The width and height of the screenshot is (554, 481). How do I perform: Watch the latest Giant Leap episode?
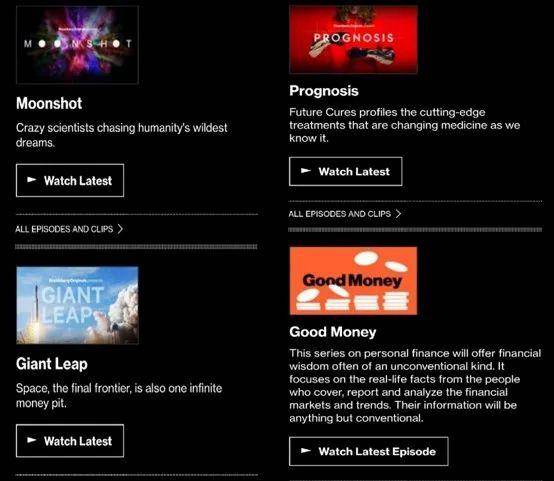[70, 441]
